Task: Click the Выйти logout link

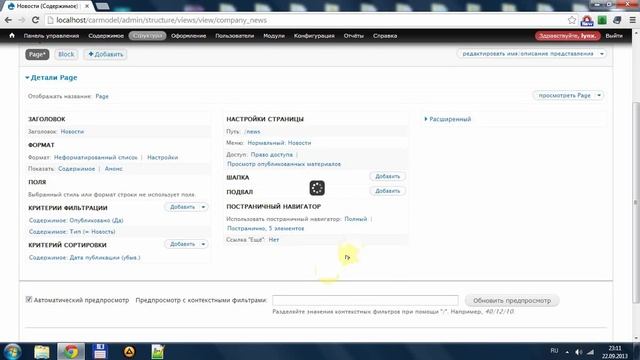Action: pyautogui.click(x=614, y=36)
